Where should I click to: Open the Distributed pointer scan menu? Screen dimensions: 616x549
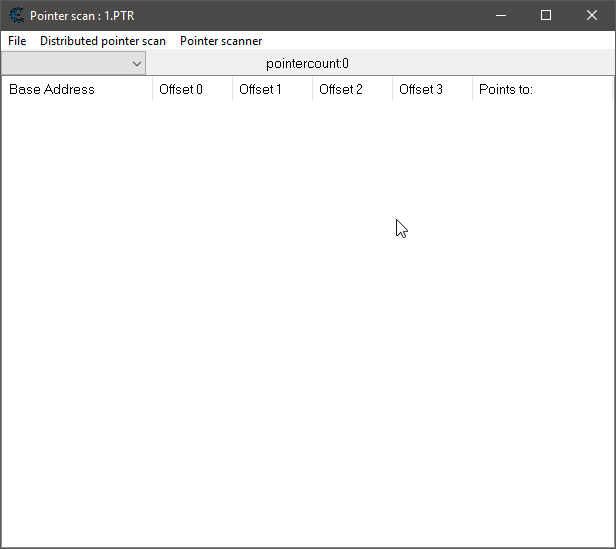coord(103,41)
